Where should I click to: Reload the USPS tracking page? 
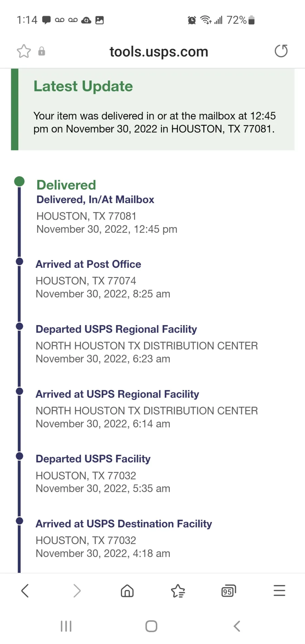click(x=281, y=51)
